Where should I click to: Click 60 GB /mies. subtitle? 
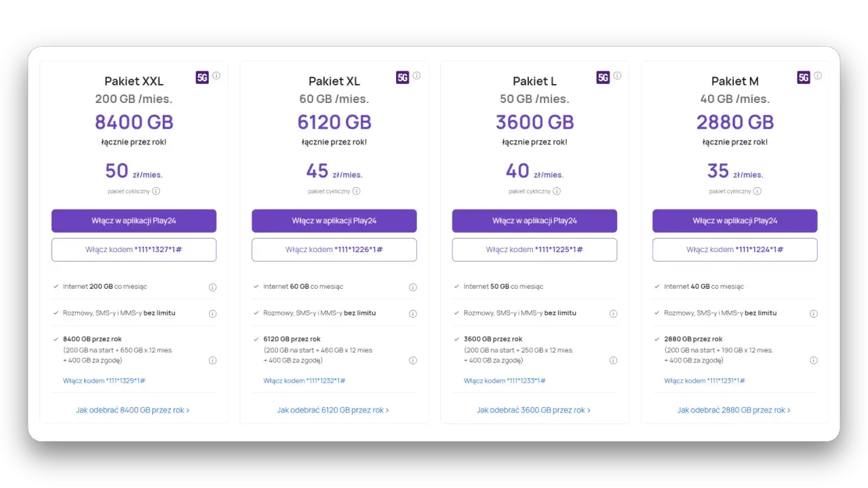[334, 99]
